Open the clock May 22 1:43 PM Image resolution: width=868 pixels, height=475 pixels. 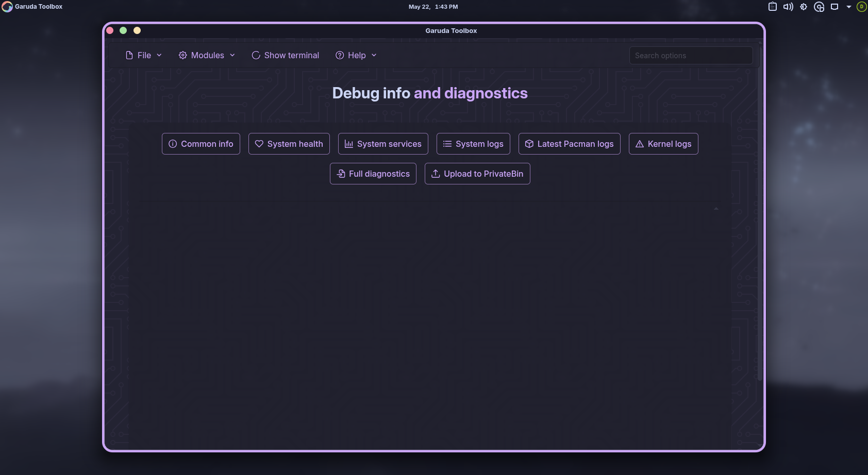(433, 7)
